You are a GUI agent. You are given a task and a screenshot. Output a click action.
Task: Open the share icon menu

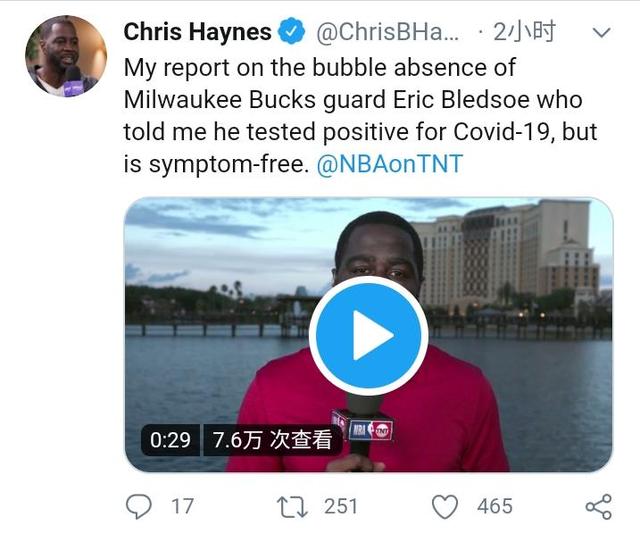pos(599,507)
